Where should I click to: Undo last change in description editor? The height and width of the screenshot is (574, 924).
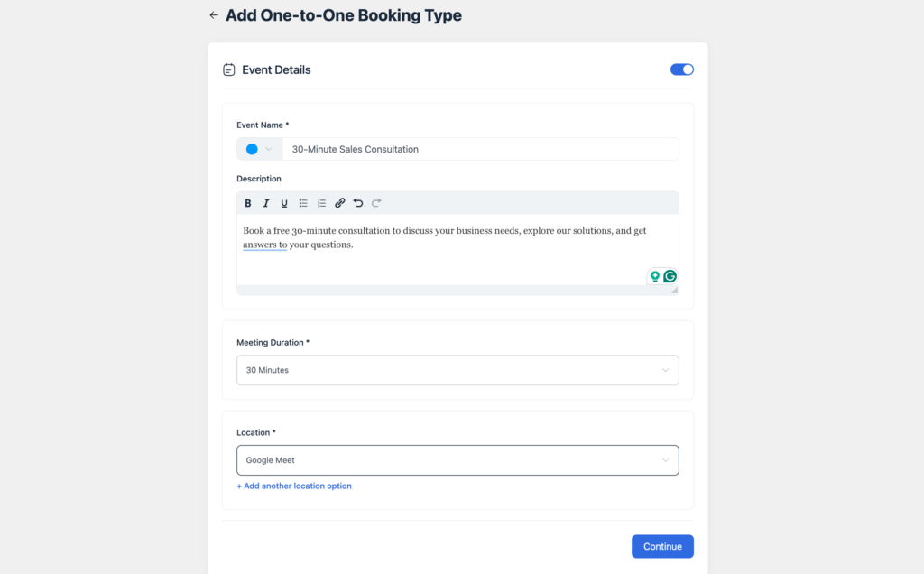tap(358, 203)
